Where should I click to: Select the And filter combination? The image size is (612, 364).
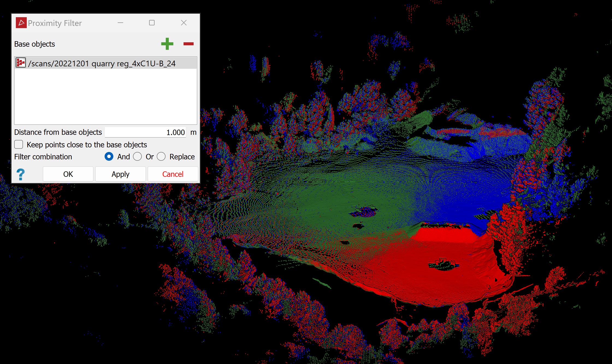pos(109,156)
